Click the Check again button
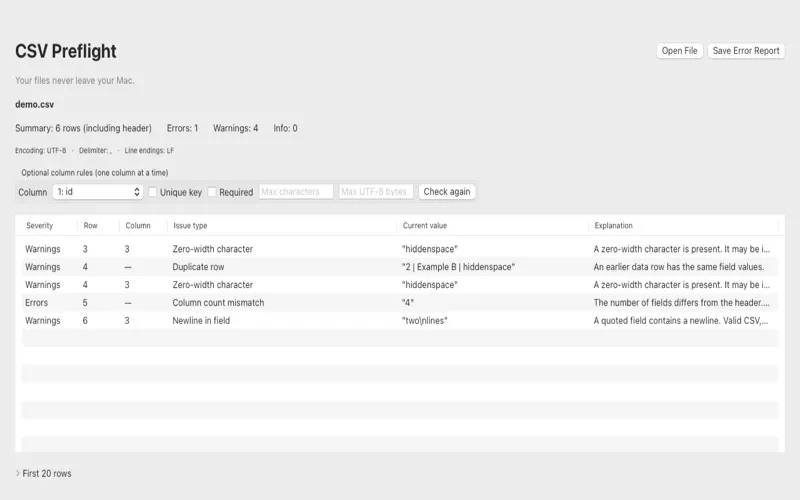The image size is (800, 500). coord(446,192)
